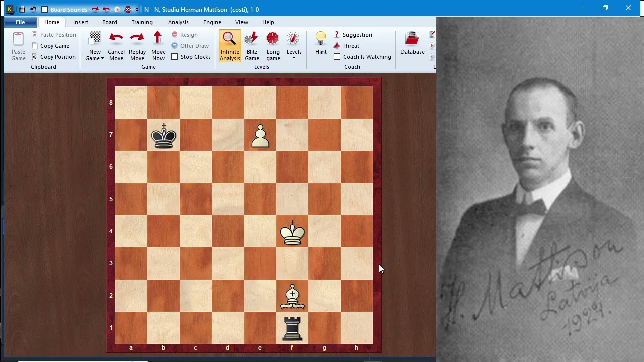Screen dimensions: 644x362
Task: Click the save icon in title bar
Action: [22, 9]
